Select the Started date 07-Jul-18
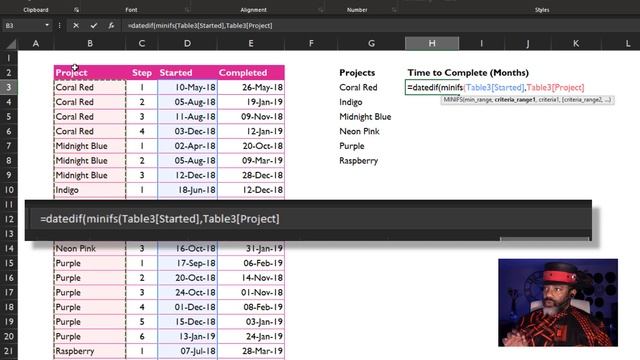 click(x=187, y=351)
